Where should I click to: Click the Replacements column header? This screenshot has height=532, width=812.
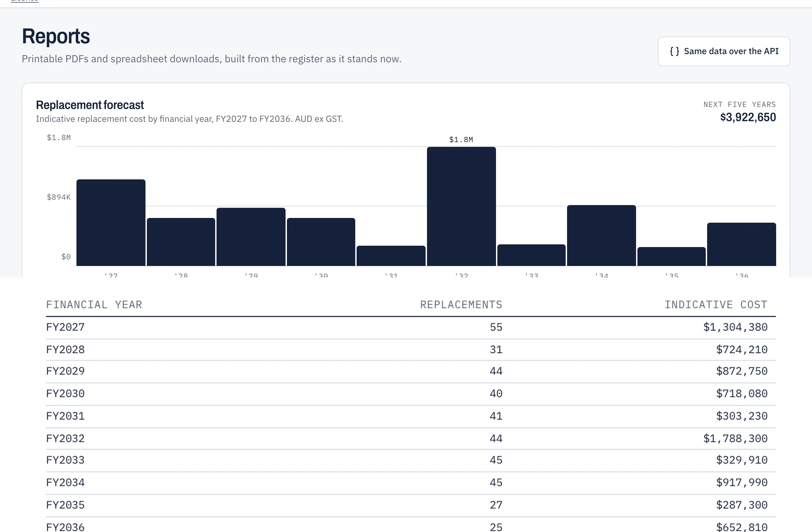point(461,304)
